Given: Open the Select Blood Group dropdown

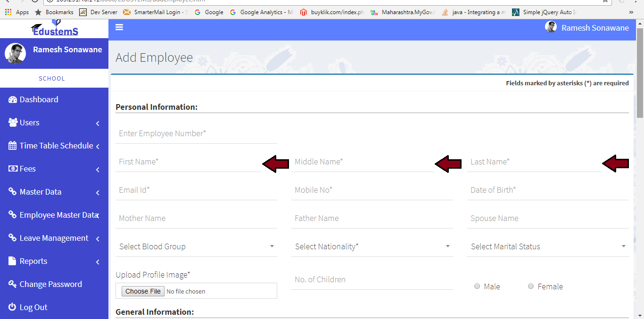Looking at the screenshot, I should (x=196, y=246).
